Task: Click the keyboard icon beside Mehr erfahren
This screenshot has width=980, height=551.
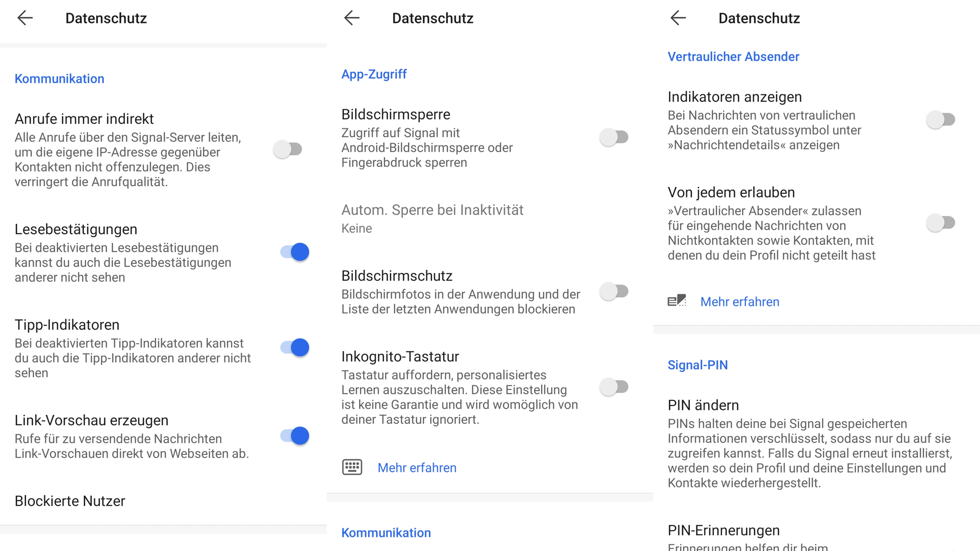Action: tap(352, 467)
